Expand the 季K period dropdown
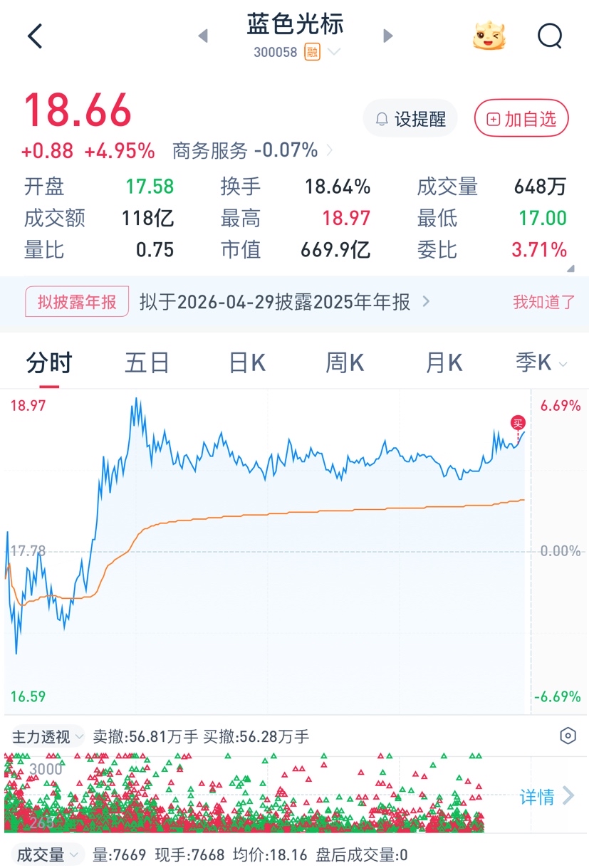 click(542, 363)
